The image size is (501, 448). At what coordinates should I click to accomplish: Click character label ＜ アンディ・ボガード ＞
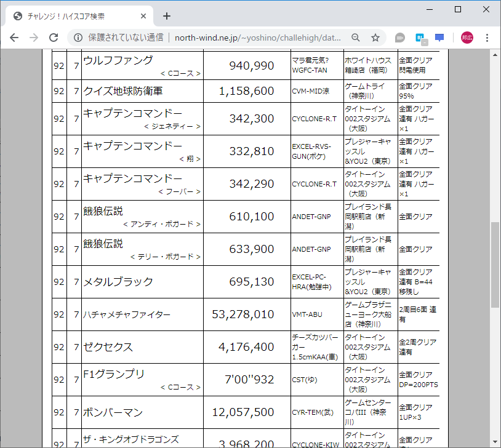(x=162, y=224)
